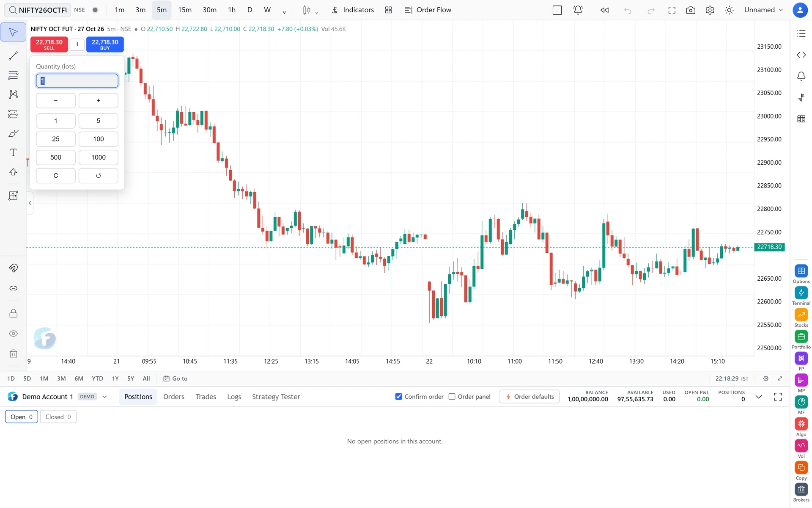This screenshot has width=812, height=508.
Task: Toggle the Confirm order checkbox
Action: (x=398, y=397)
